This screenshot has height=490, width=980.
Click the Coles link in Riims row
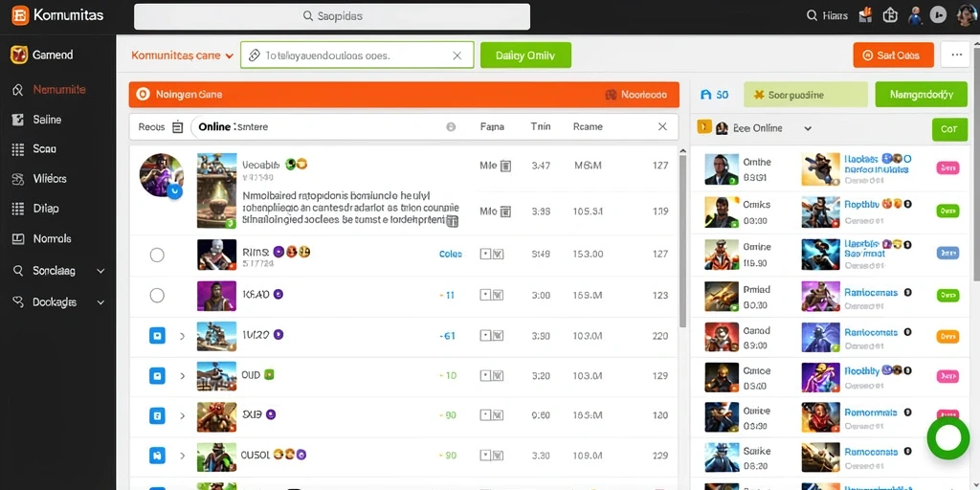[x=451, y=255]
